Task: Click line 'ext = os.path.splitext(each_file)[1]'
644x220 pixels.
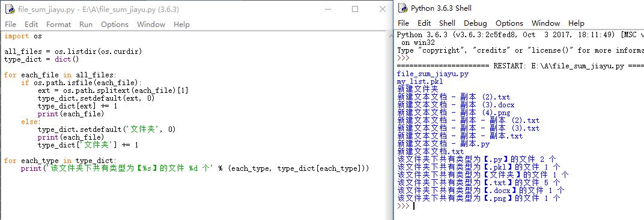Action: [113, 91]
